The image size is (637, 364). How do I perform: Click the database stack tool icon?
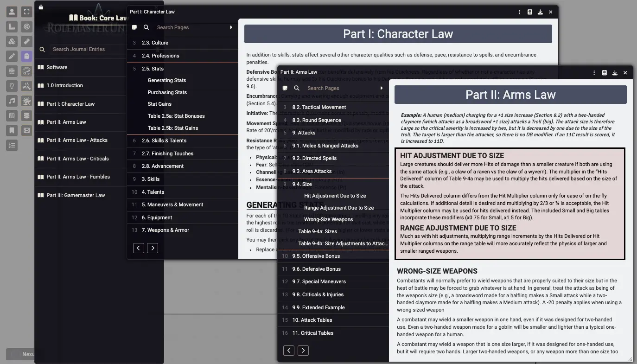pyautogui.click(x=27, y=116)
